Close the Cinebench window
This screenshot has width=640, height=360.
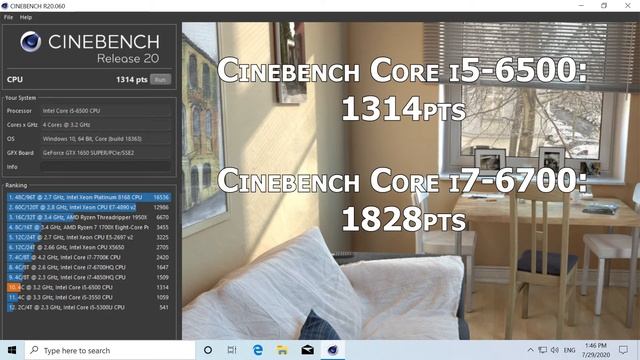coord(628,6)
